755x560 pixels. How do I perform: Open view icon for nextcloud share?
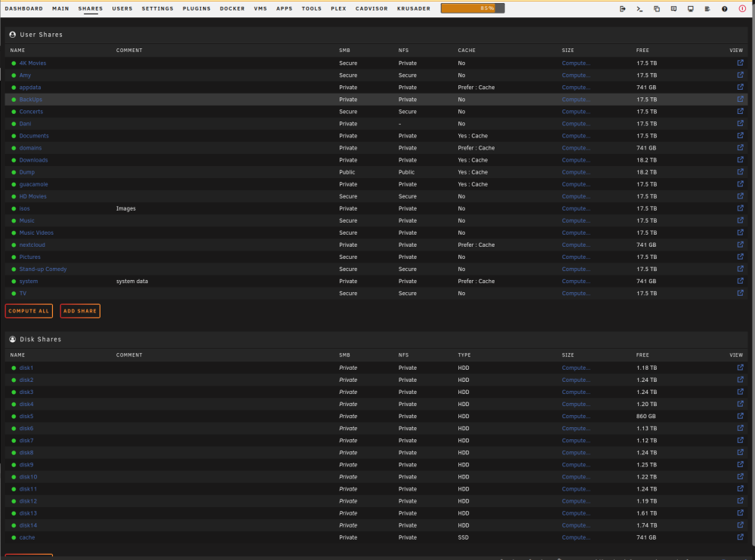coord(740,244)
